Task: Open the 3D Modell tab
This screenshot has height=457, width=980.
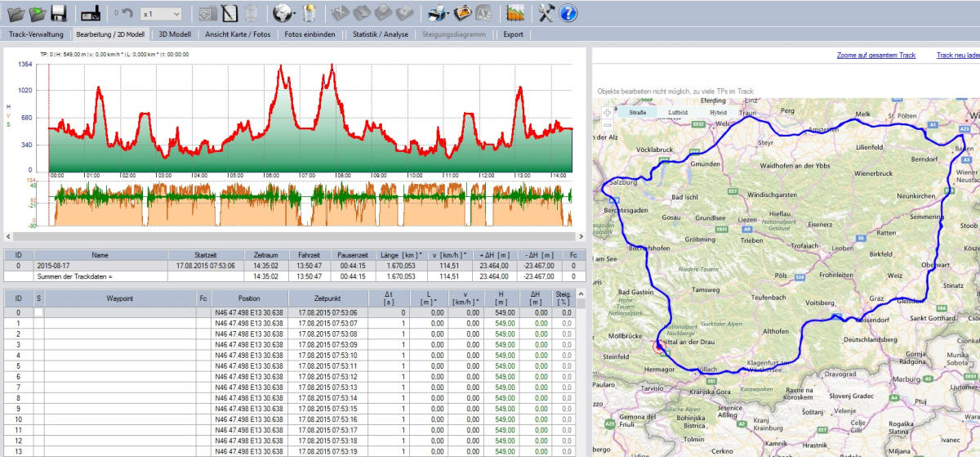Action: click(x=175, y=34)
